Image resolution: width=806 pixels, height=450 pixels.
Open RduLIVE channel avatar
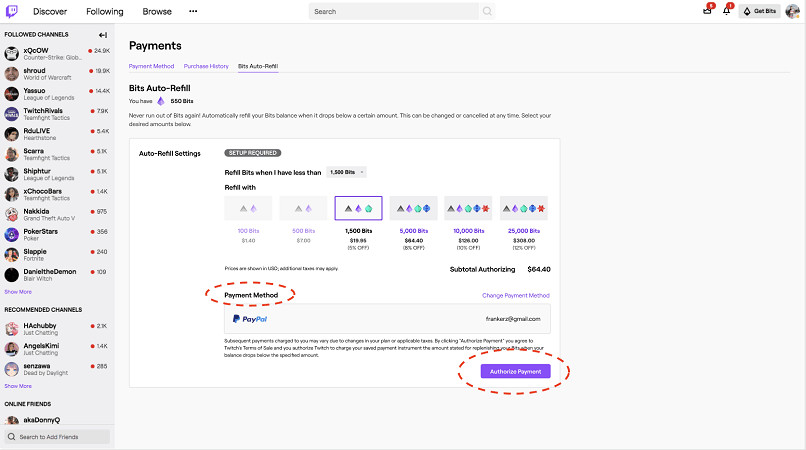click(11, 134)
